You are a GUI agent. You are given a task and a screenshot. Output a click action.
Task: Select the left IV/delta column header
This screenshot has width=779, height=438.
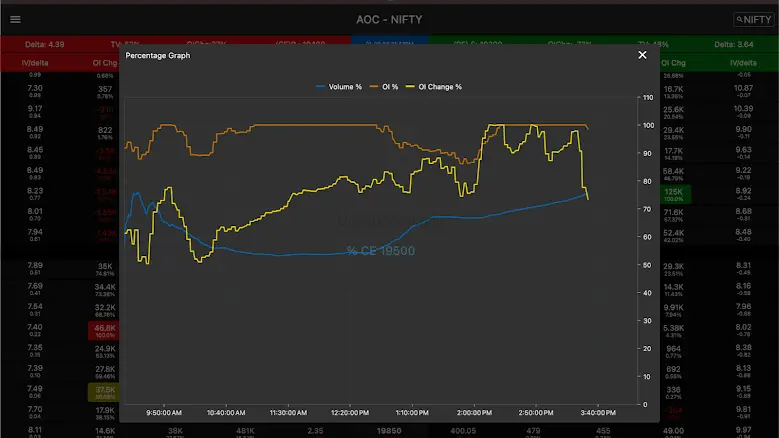(x=35, y=63)
